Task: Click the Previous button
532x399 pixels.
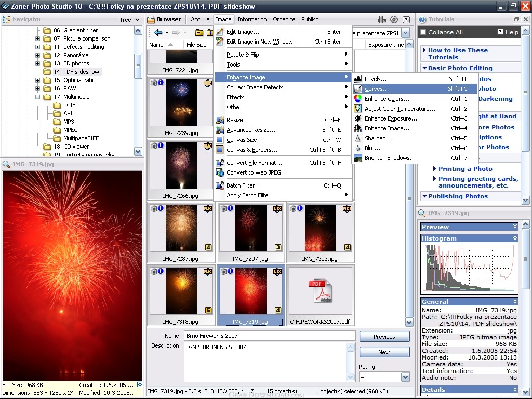Action: coord(384,337)
